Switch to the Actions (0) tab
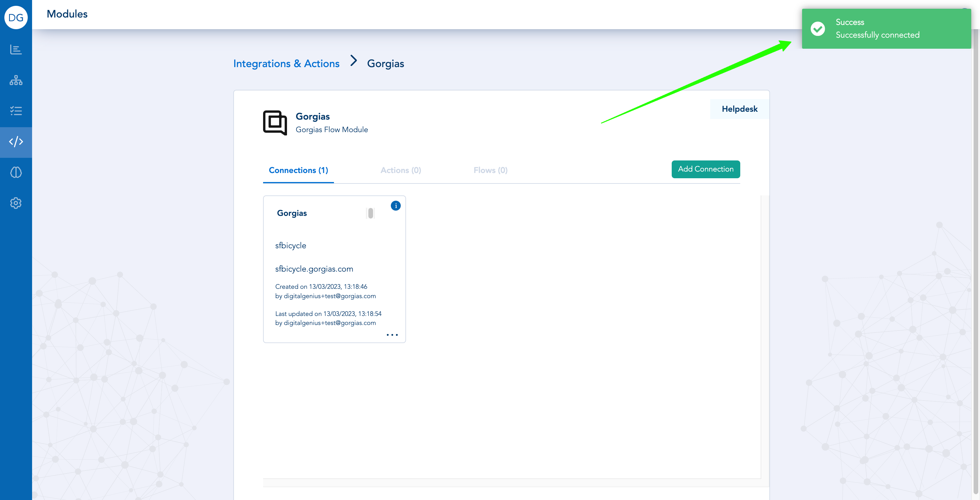Image resolution: width=980 pixels, height=500 pixels. (x=401, y=170)
